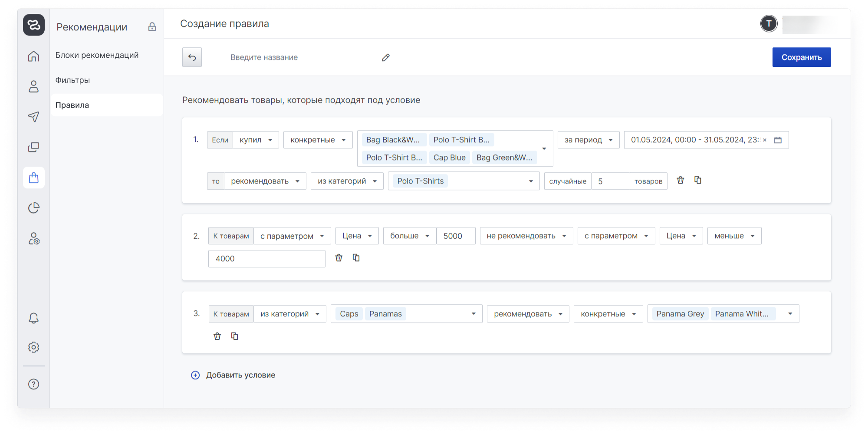Open pie chart analytics icon
Screen dimensions: 868x434
pyautogui.click(x=33, y=208)
